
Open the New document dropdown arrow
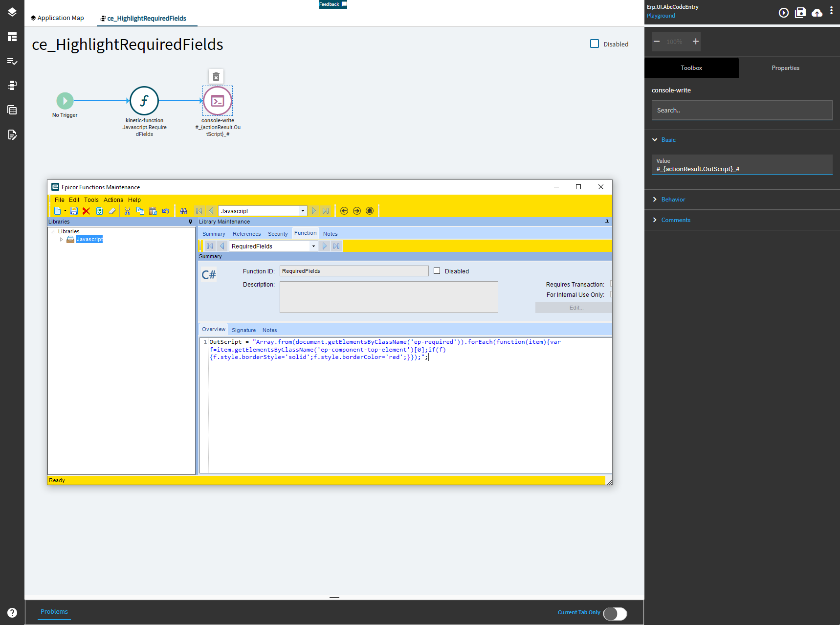coord(65,211)
